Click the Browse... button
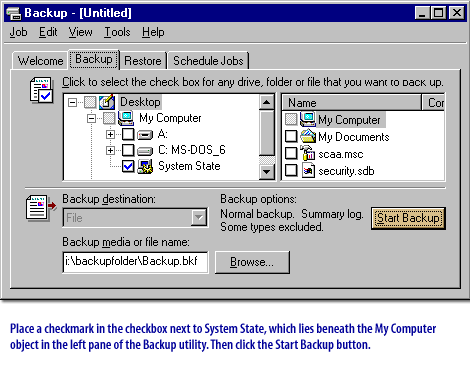The image size is (470, 385). [252, 262]
